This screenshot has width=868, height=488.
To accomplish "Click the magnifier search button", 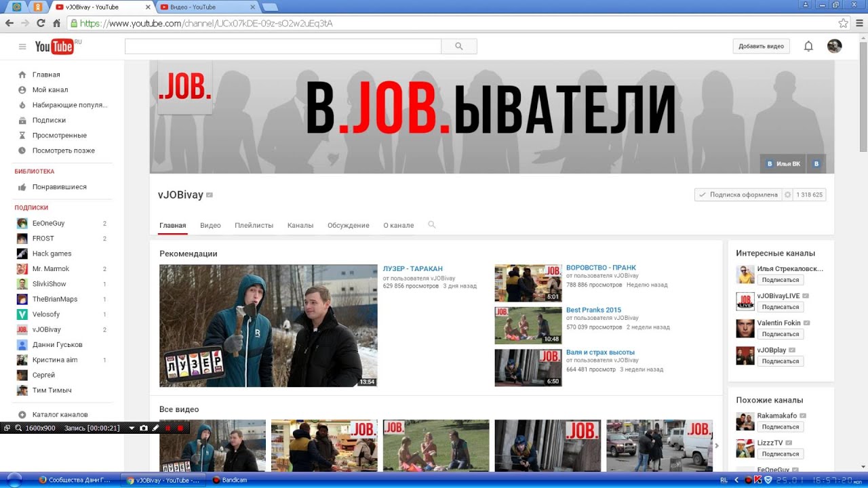I will pos(459,46).
